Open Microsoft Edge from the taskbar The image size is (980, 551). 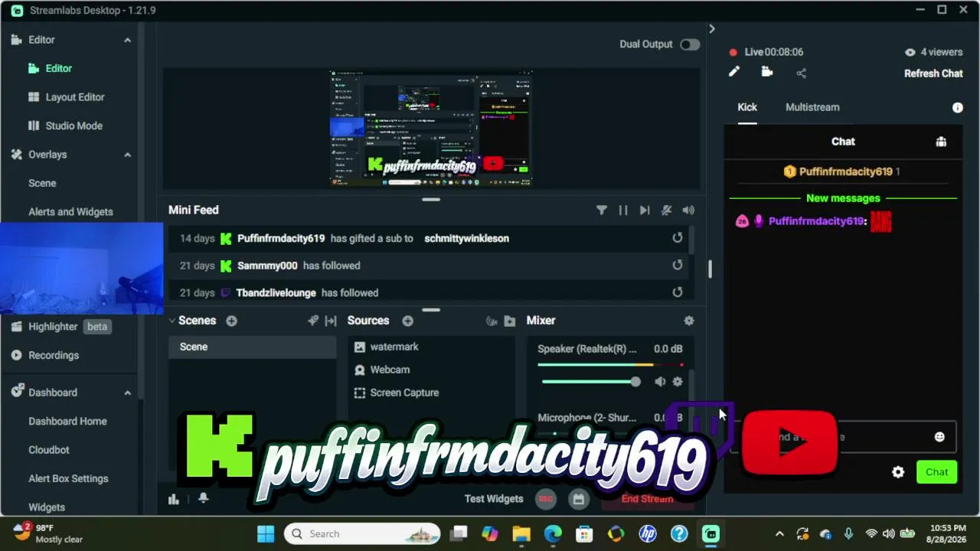pyautogui.click(x=553, y=533)
